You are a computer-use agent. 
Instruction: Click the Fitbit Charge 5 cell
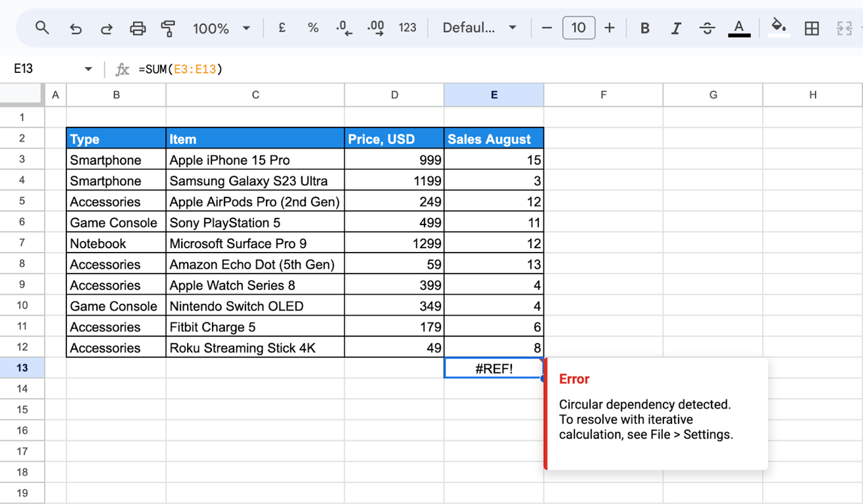255,327
